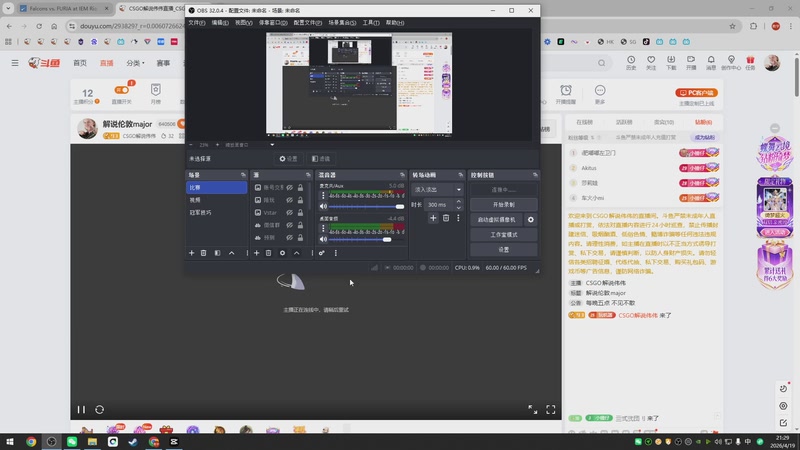The height and width of the screenshot is (450, 800).
Task: Open virtual camera settings gear icon
Action: (531, 220)
